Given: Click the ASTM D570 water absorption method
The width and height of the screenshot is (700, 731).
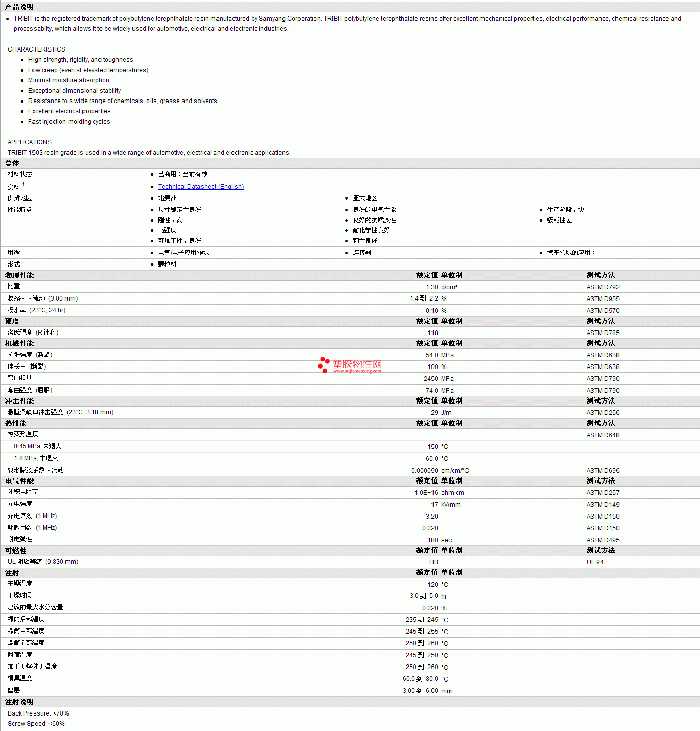Looking at the screenshot, I should (603, 311).
